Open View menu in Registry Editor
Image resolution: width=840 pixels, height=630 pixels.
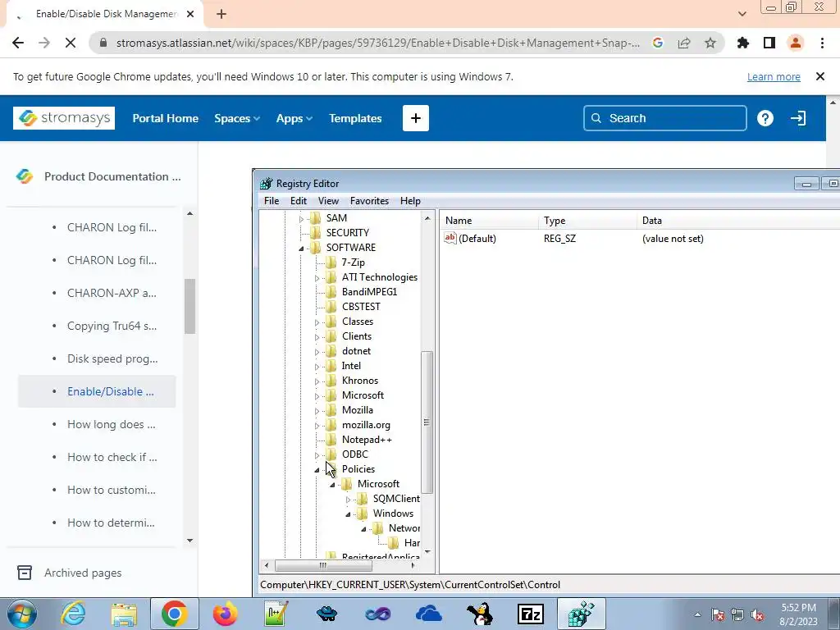coord(328,201)
